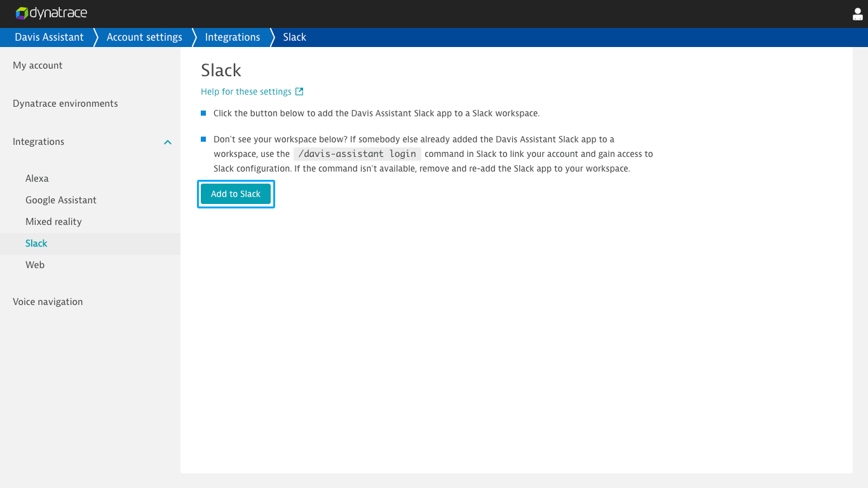Open Account settings breadcrumb
868x488 pixels.
click(144, 37)
